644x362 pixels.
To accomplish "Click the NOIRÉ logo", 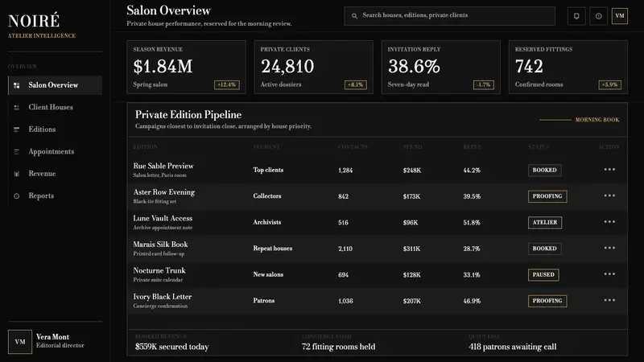I will pyautogui.click(x=34, y=21).
